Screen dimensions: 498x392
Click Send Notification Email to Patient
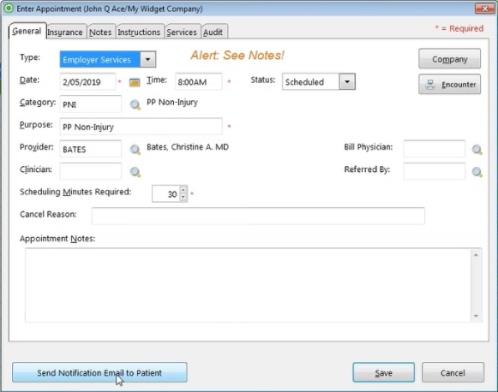tap(100, 373)
